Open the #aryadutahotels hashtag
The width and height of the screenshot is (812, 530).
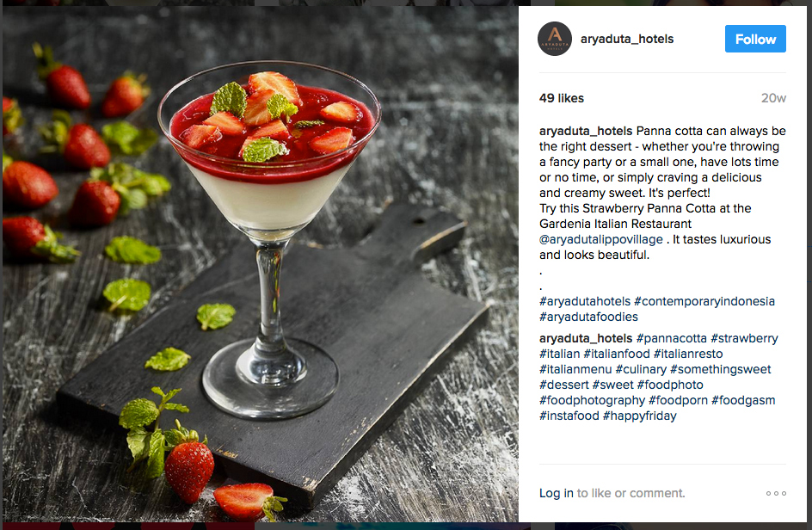pos(585,301)
